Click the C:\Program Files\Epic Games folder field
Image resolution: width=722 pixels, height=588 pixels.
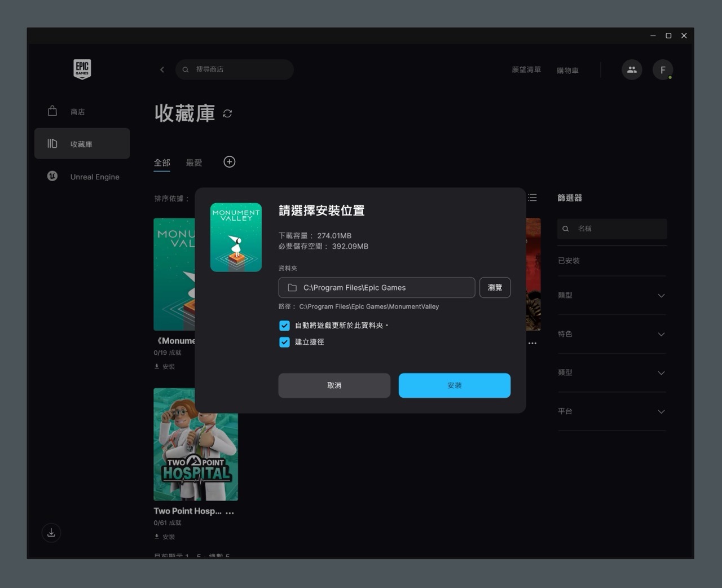377,287
